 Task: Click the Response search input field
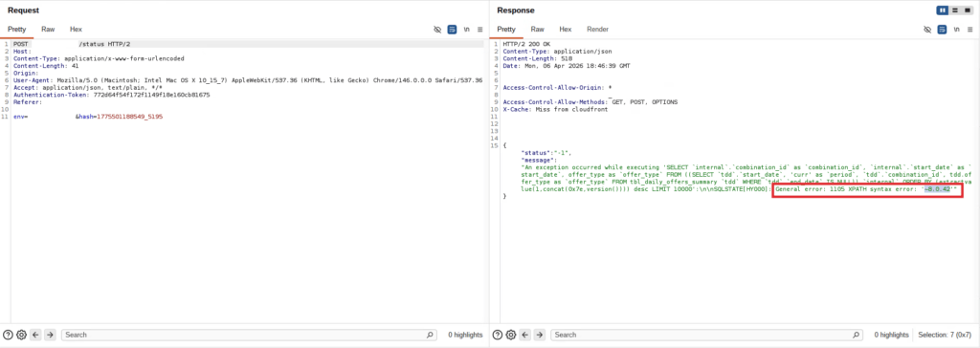(707, 335)
